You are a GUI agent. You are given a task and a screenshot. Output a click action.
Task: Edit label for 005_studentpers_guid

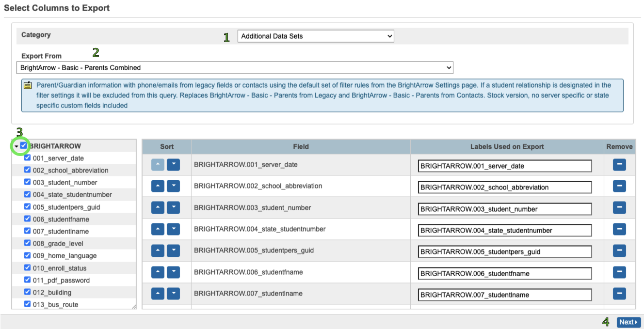(505, 251)
